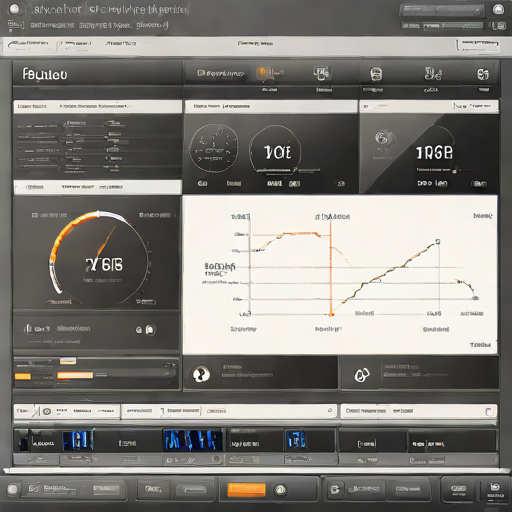This screenshot has height=512, width=512.
Task: Toggle the round white button under the large gauge
Action: coord(150,330)
